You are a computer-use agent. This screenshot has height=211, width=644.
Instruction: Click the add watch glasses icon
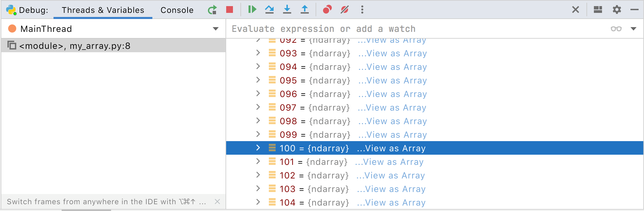(616, 29)
